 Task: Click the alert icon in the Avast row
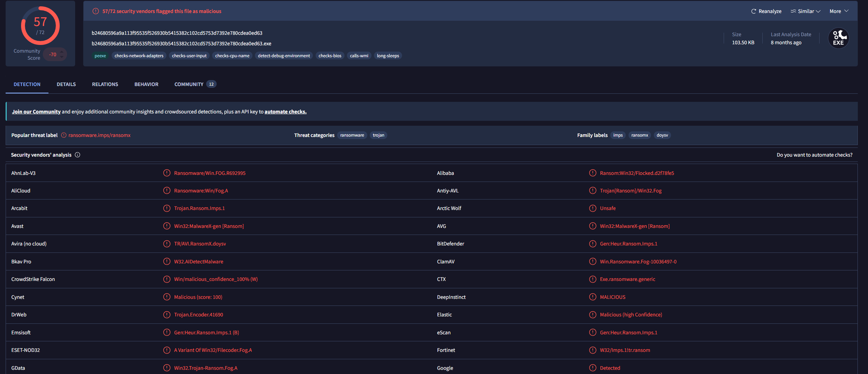coord(167,226)
